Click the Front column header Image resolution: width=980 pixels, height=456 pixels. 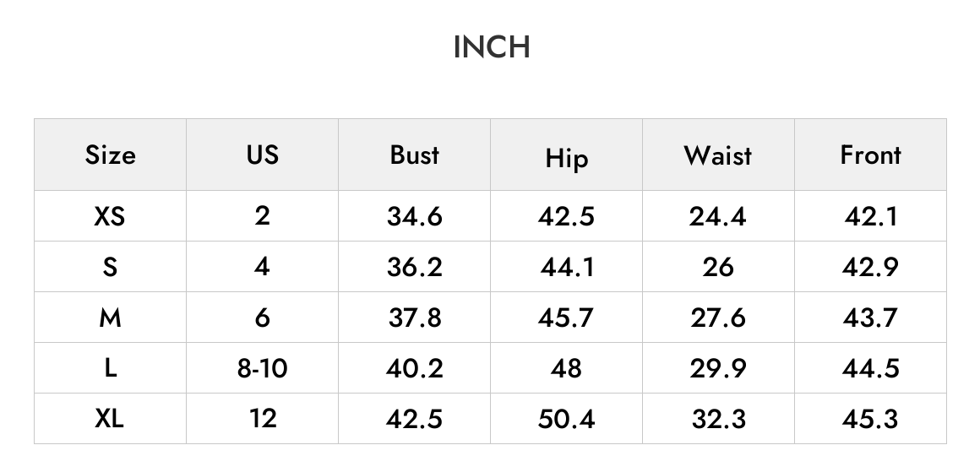click(x=871, y=155)
